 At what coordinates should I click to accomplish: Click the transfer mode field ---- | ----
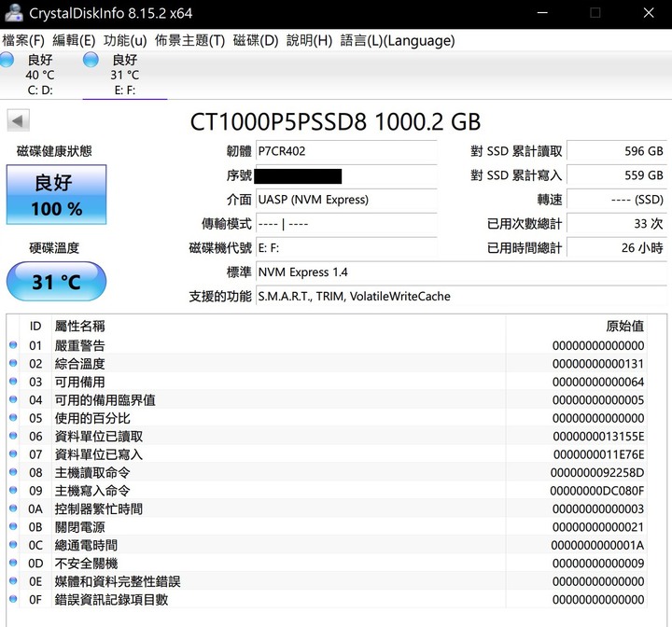[346, 224]
